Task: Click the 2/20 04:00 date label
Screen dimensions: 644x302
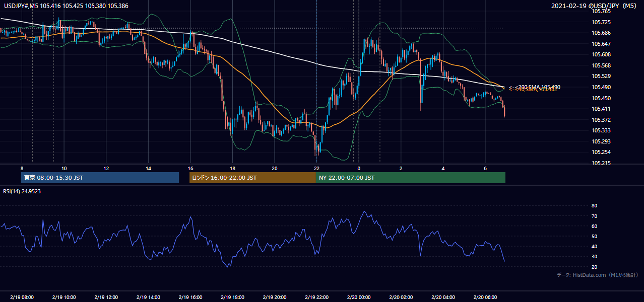Action: point(443,297)
